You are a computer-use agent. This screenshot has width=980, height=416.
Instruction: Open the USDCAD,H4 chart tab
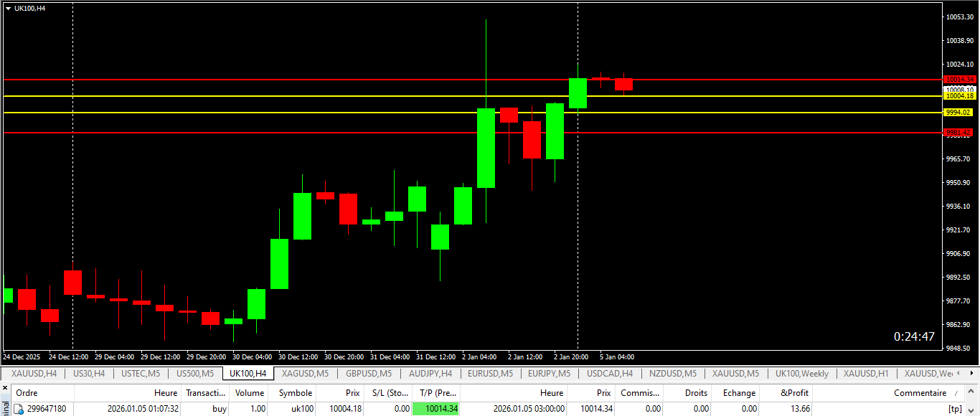[609, 374]
